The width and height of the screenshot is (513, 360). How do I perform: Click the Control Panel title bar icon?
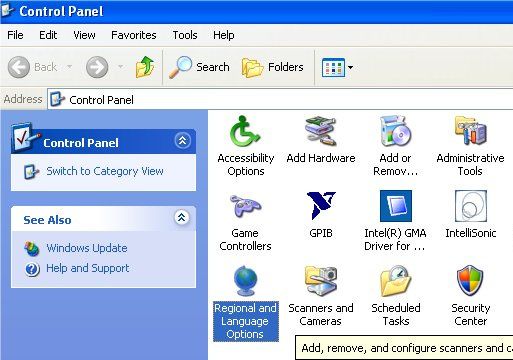(x=8, y=10)
